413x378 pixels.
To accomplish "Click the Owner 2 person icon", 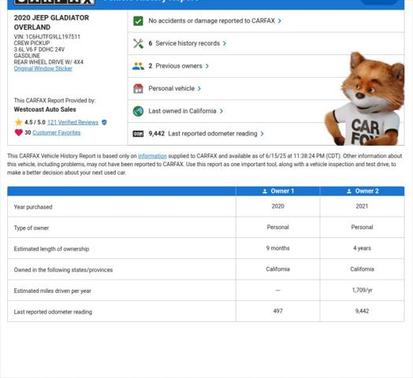I will point(349,191).
